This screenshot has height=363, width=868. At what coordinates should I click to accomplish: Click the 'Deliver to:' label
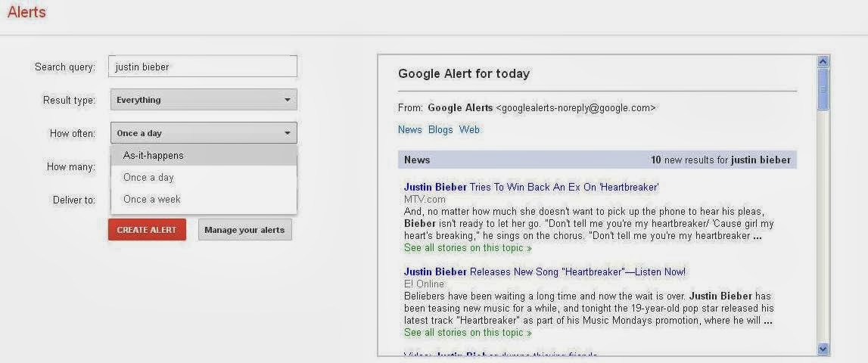click(x=74, y=200)
